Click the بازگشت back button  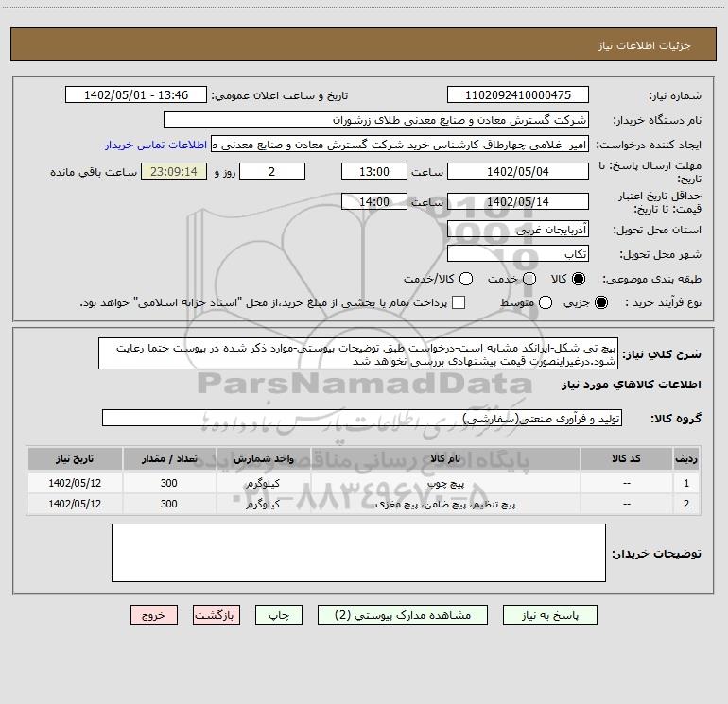[217, 615]
